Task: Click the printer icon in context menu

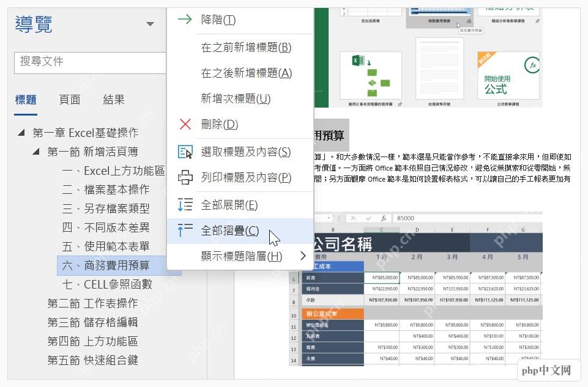Action: pyautogui.click(x=185, y=177)
